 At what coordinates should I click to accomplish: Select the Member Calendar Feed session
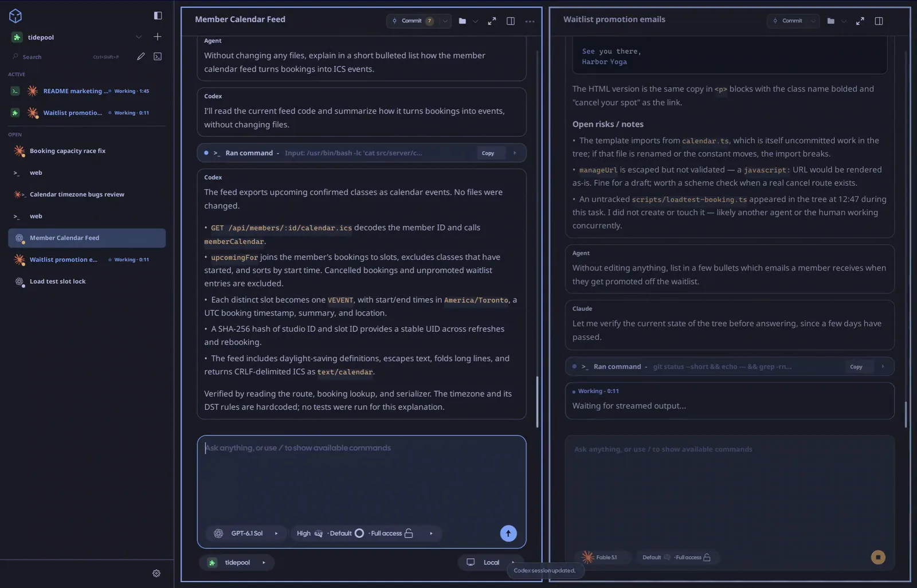[87, 238]
